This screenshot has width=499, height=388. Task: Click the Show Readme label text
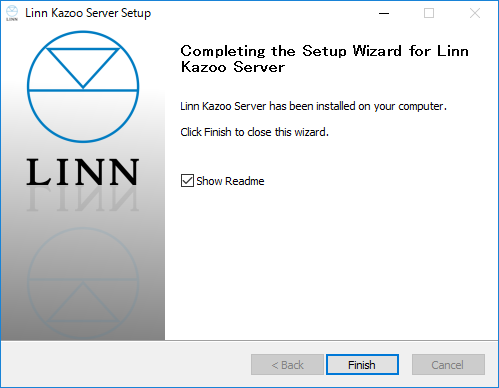[x=230, y=181]
